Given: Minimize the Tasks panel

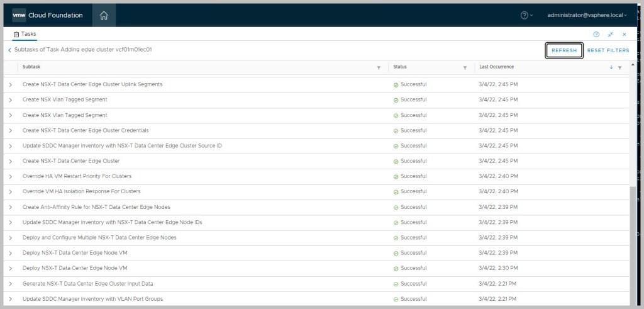Looking at the screenshot, I should 611,35.
